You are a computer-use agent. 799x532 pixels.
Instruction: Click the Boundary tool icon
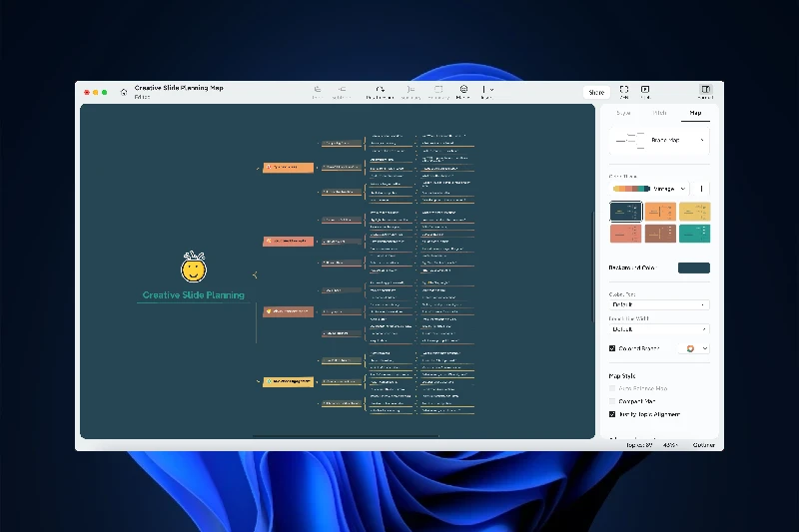pos(437,90)
